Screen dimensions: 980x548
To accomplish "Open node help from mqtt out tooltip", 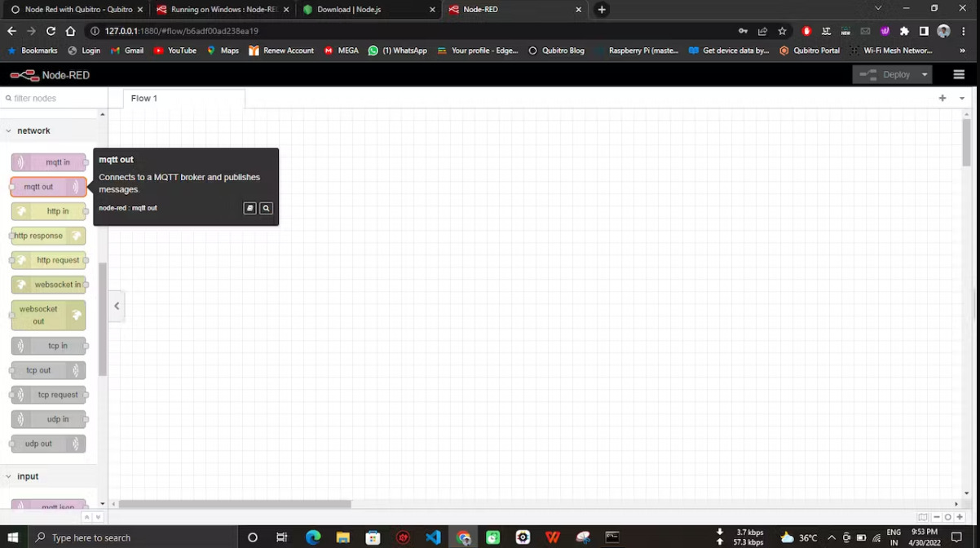I will 250,208.
